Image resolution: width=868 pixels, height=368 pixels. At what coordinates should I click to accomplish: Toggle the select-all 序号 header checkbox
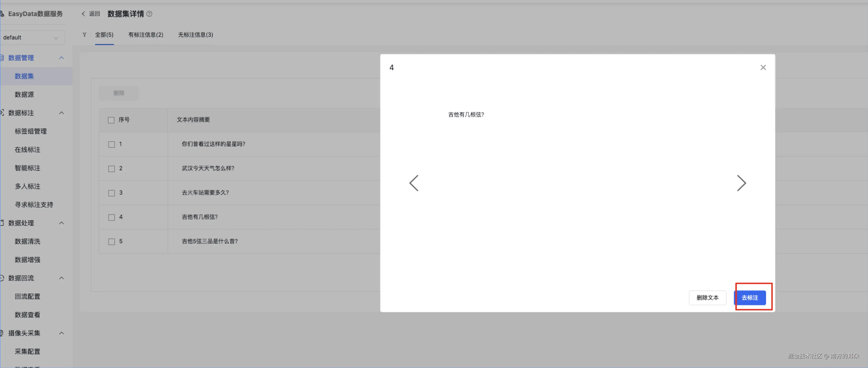[x=111, y=120]
